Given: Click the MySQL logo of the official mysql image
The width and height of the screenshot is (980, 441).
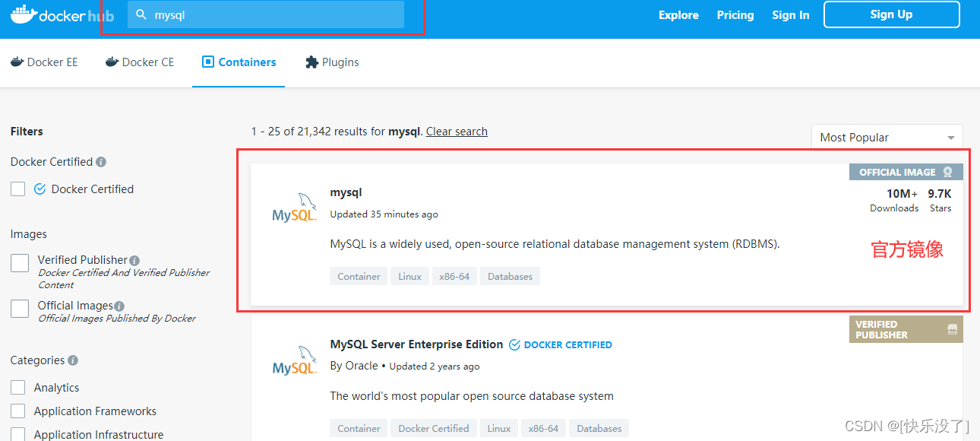Looking at the screenshot, I should (x=294, y=207).
